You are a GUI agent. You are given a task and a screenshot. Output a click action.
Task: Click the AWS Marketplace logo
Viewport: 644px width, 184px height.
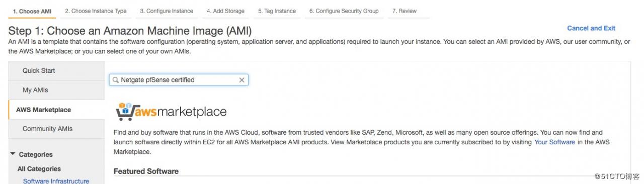(171, 111)
